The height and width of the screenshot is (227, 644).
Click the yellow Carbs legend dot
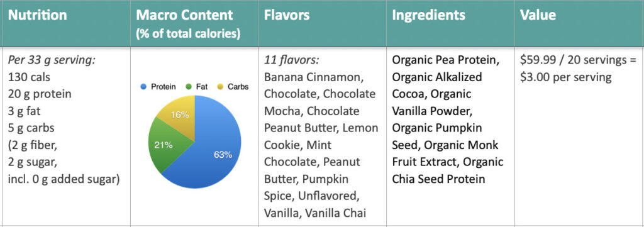click(220, 87)
